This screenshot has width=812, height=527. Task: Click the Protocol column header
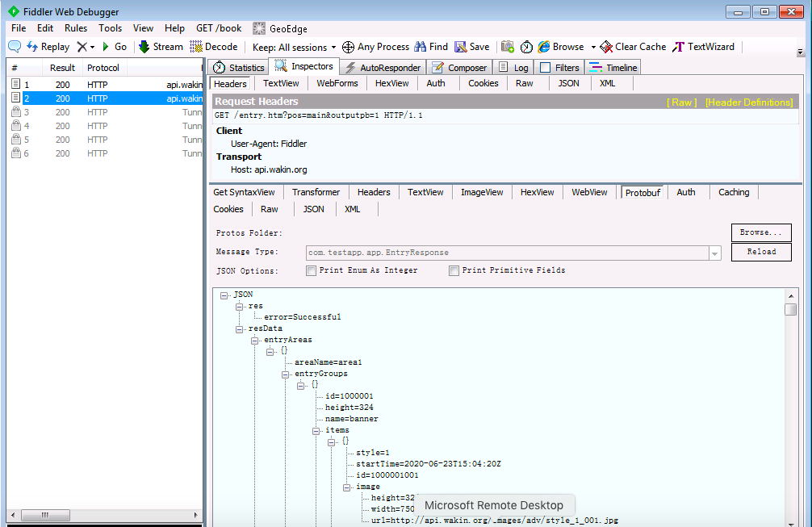point(103,68)
